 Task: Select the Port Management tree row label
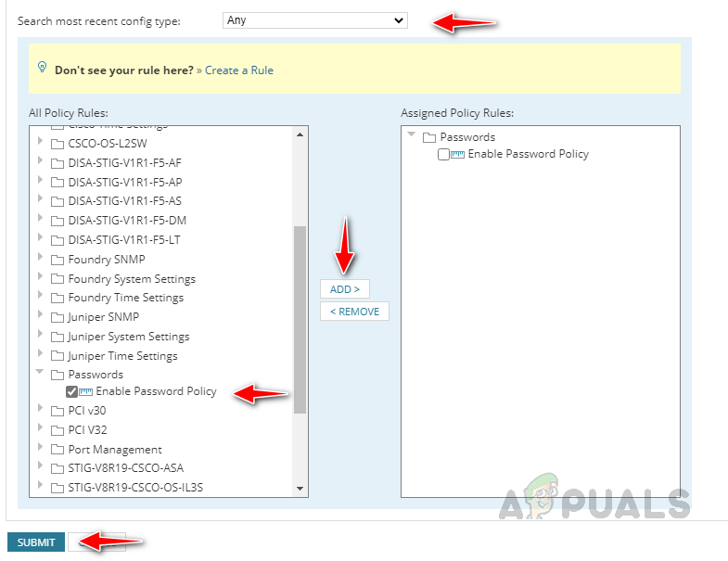tap(115, 450)
